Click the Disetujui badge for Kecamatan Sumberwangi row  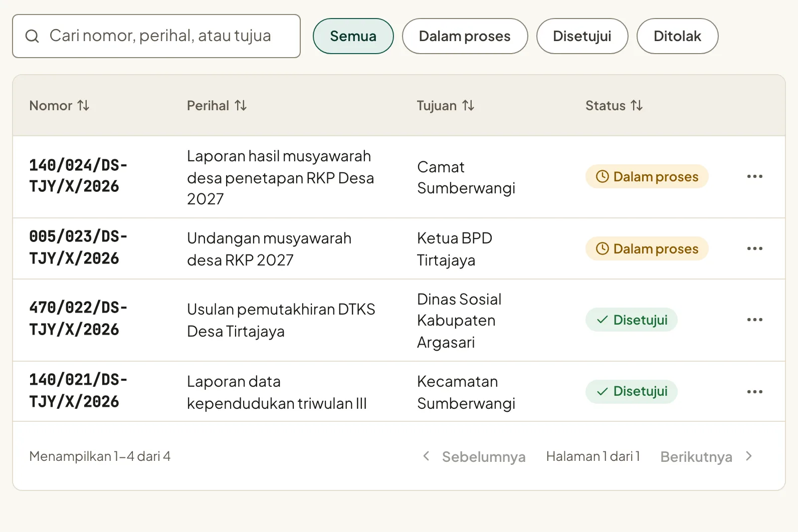tap(632, 391)
